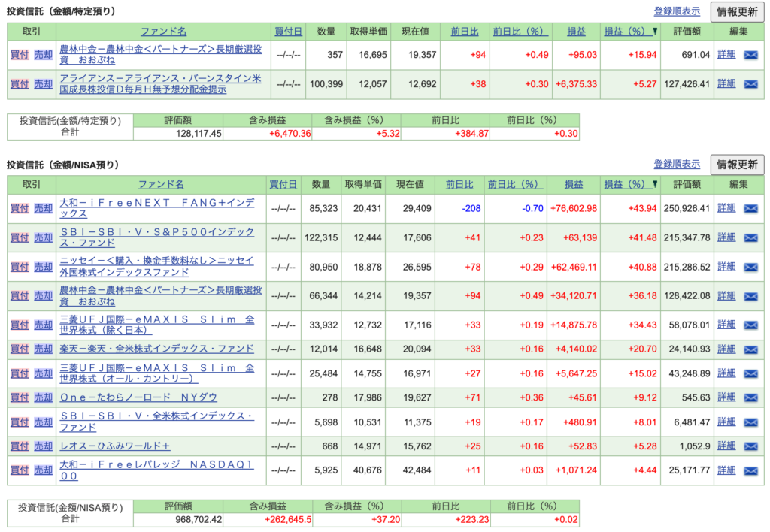Click the envelope icon for the Nissay foreign stock fund
The height and width of the screenshot is (532, 770).
pos(750,268)
